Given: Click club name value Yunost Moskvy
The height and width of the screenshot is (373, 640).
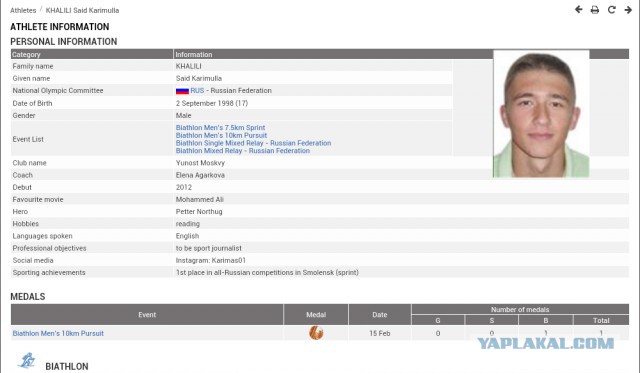Looking at the screenshot, I should coord(200,163).
